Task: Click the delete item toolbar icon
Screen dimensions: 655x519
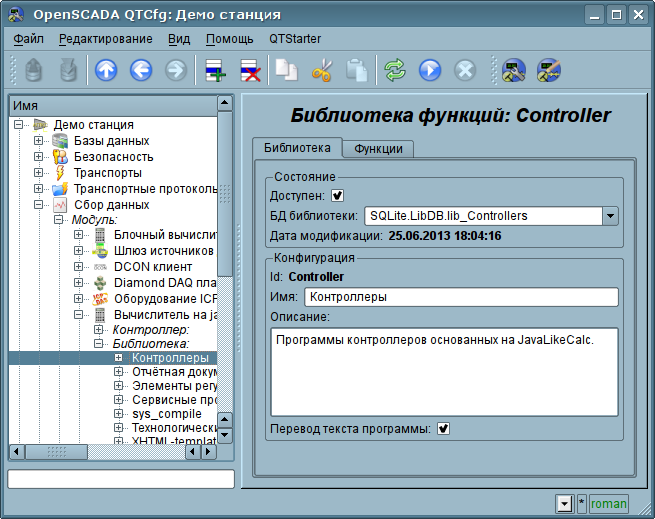Action: [250, 70]
